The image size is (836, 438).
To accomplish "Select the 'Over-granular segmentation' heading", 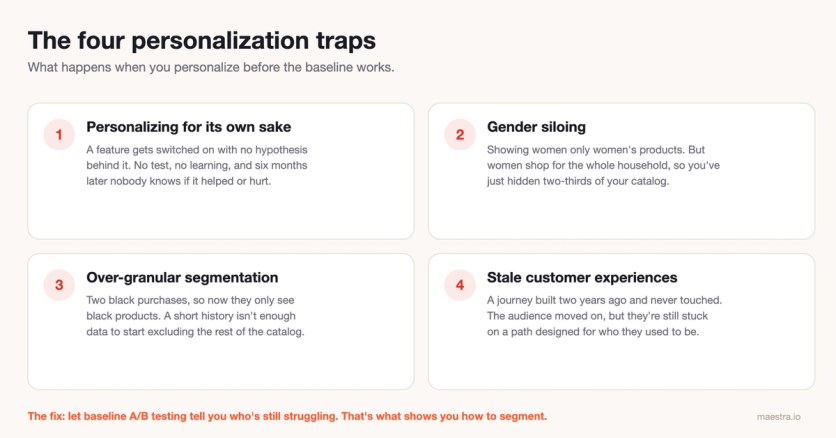I will point(182,277).
